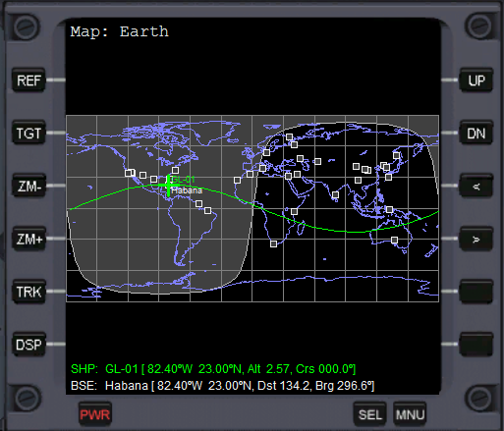504x431 pixels.
Task: Pan map right with the > button
Action: (x=476, y=240)
